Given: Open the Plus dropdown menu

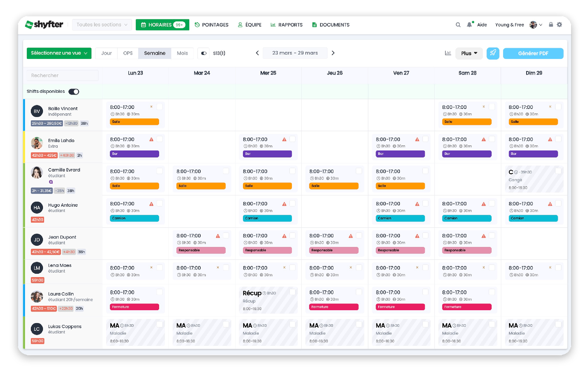Looking at the screenshot, I should tap(469, 53).
